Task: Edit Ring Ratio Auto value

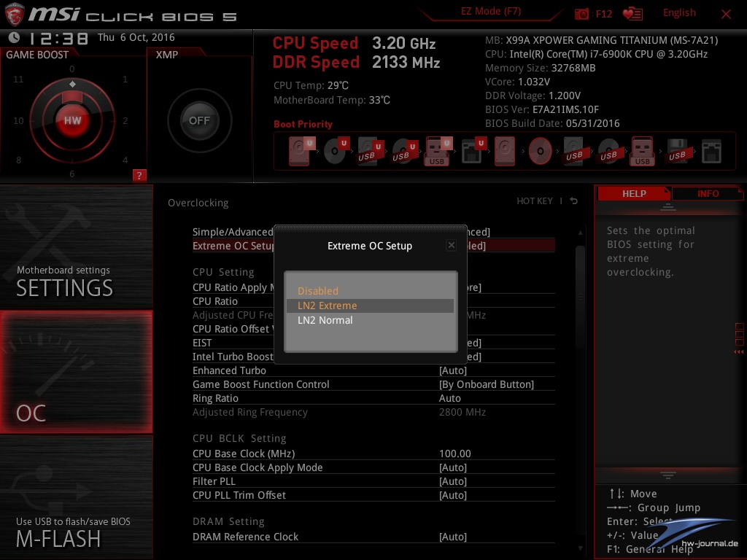Action: 449,398
